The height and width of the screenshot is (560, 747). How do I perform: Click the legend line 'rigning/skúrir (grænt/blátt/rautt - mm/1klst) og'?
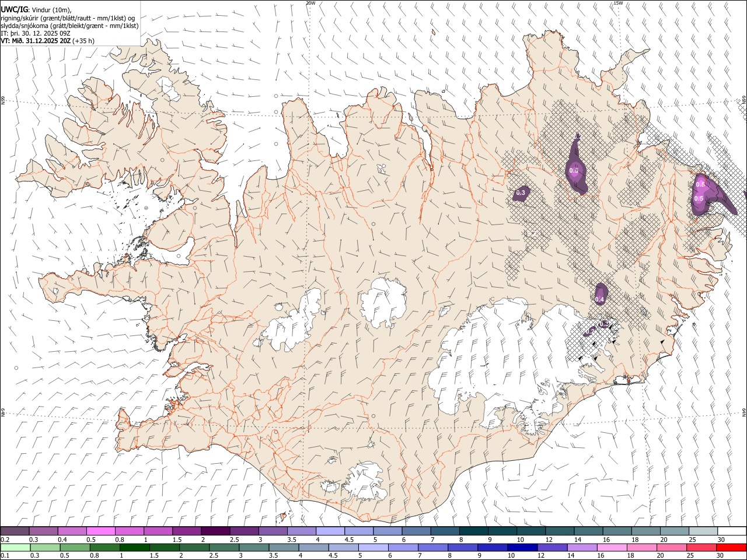(68, 18)
